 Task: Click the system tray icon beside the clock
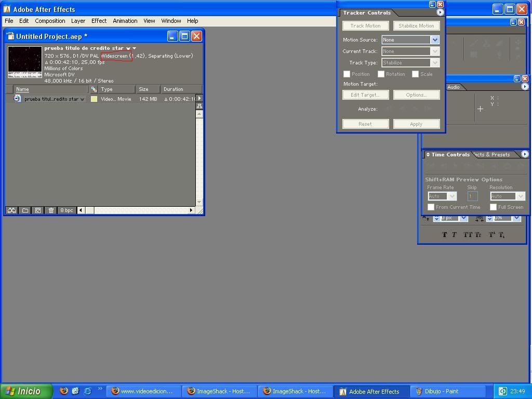click(x=502, y=391)
